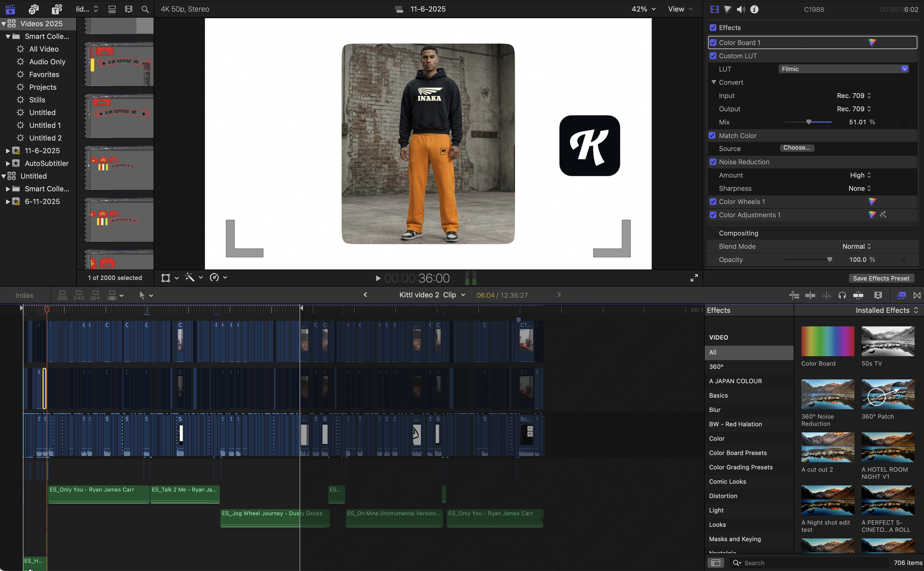
Task: Open the Transitions browser icon
Action: click(x=917, y=295)
